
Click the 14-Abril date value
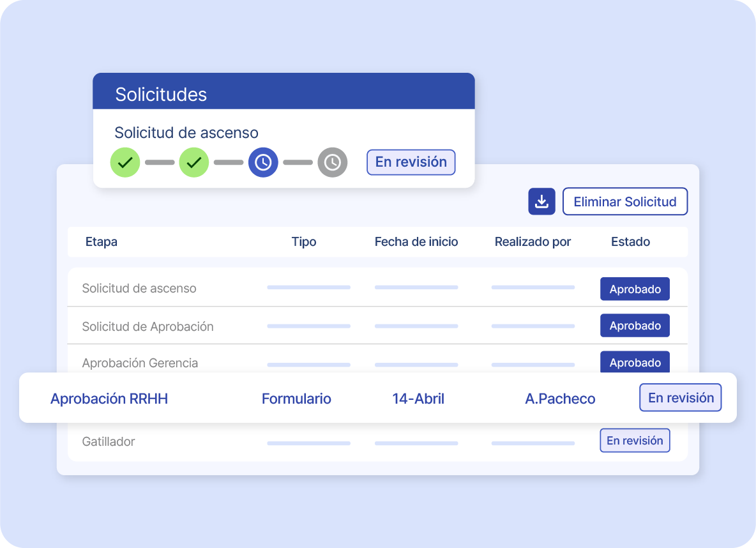[x=418, y=399]
